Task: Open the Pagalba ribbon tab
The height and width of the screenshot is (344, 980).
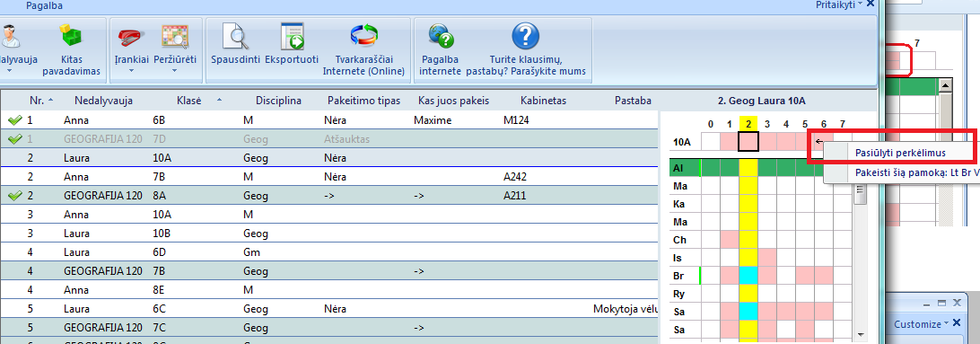Action: point(44,5)
